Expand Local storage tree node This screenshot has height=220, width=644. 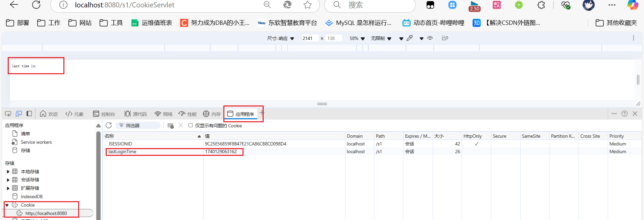(x=8, y=172)
